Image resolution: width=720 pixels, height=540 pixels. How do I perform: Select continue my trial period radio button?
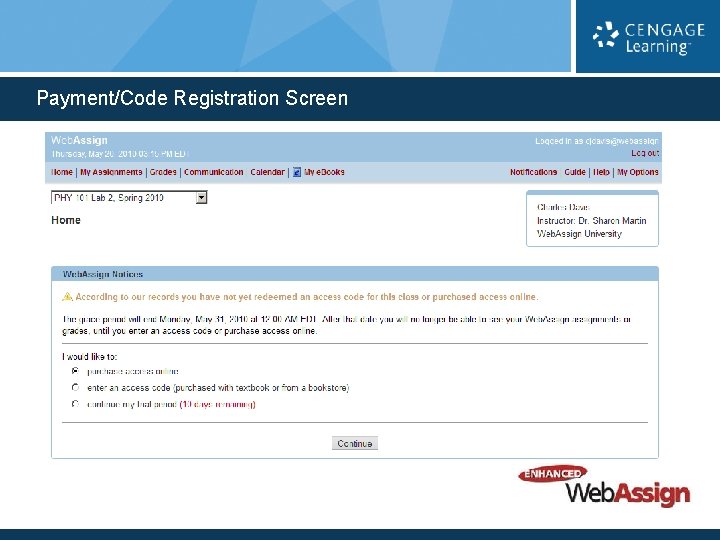pyautogui.click(x=75, y=404)
